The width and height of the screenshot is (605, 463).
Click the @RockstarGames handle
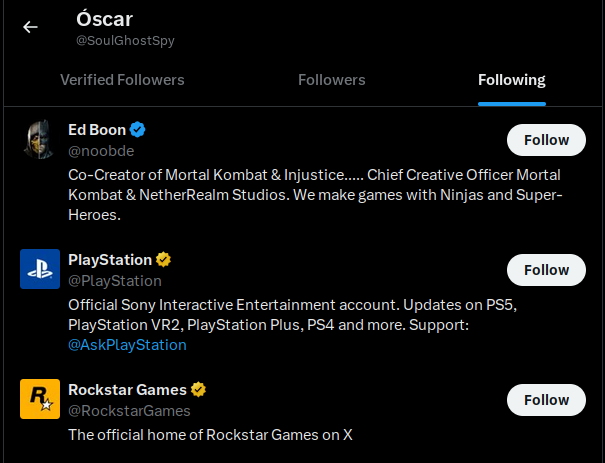(x=129, y=411)
